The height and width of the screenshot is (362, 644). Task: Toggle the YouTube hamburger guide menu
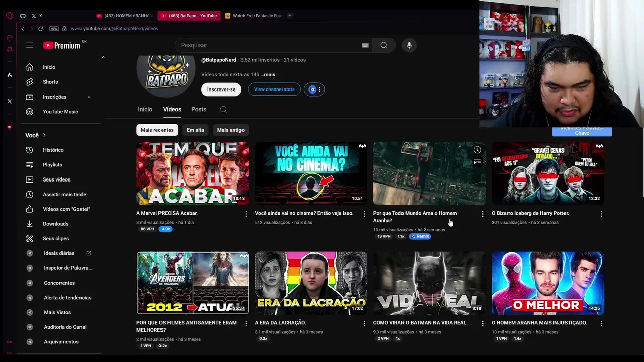point(30,45)
